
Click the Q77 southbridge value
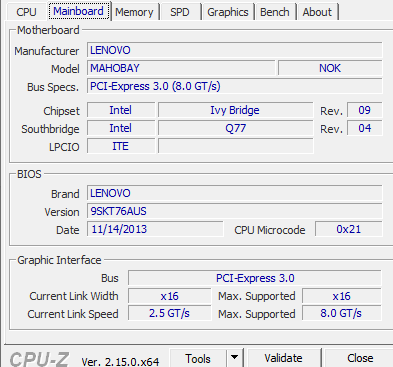point(235,128)
